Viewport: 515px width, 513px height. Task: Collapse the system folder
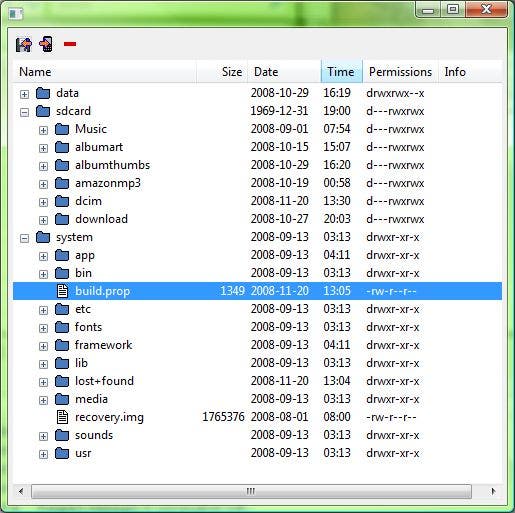(24, 238)
